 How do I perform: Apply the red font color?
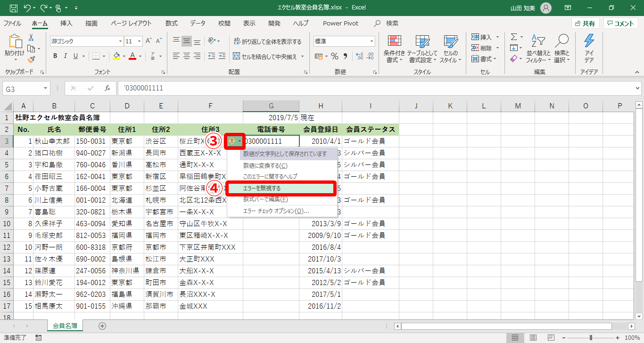tap(132, 56)
